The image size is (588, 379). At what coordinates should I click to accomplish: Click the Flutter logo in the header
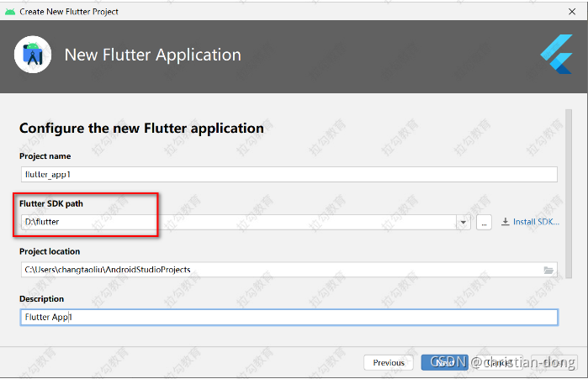coord(557,54)
